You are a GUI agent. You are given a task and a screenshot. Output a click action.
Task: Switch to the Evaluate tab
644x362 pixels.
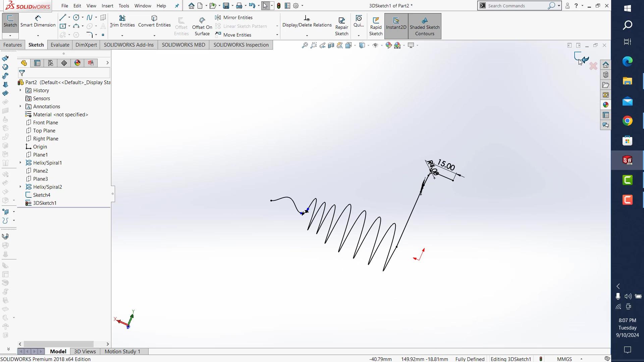60,45
